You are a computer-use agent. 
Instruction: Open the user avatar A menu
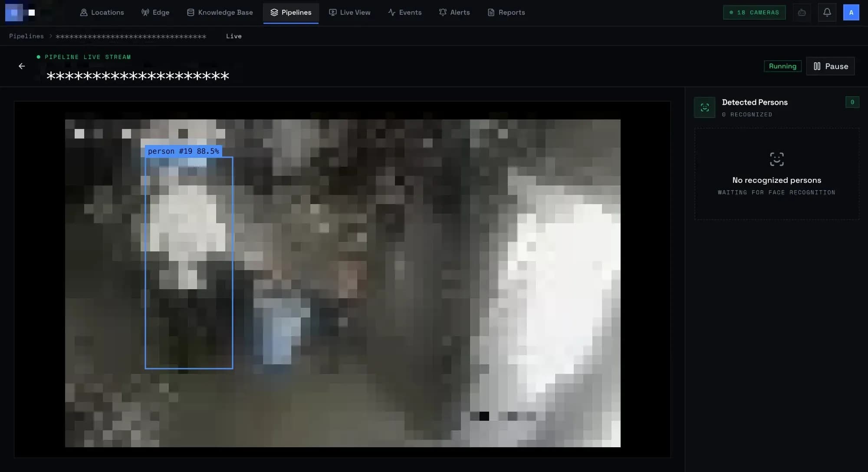(x=851, y=13)
